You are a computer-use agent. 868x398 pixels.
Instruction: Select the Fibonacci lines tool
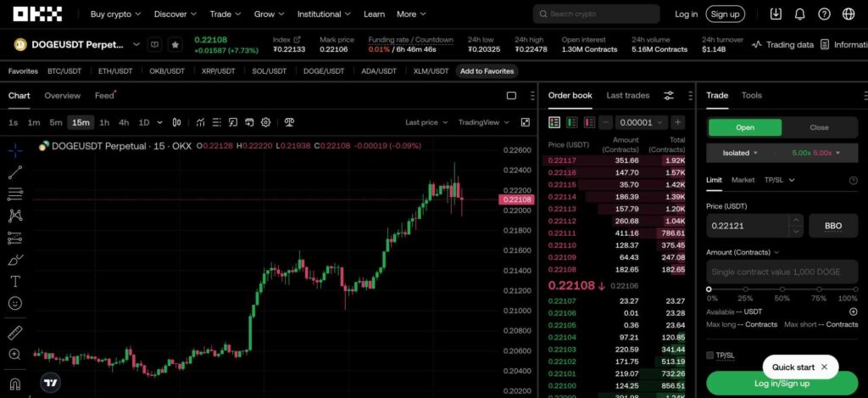point(15,194)
